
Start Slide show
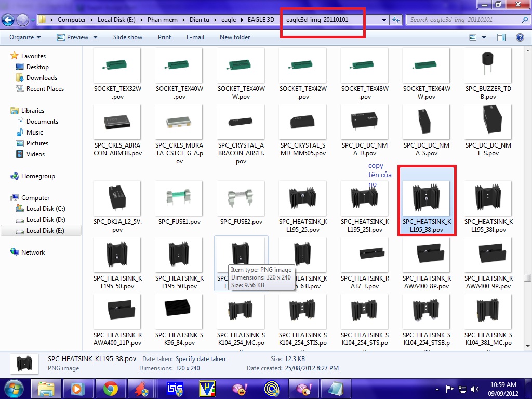coord(128,37)
